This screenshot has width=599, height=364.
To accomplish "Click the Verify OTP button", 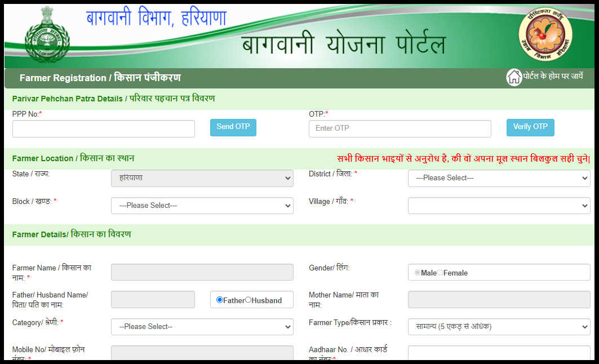I will pyautogui.click(x=530, y=127).
